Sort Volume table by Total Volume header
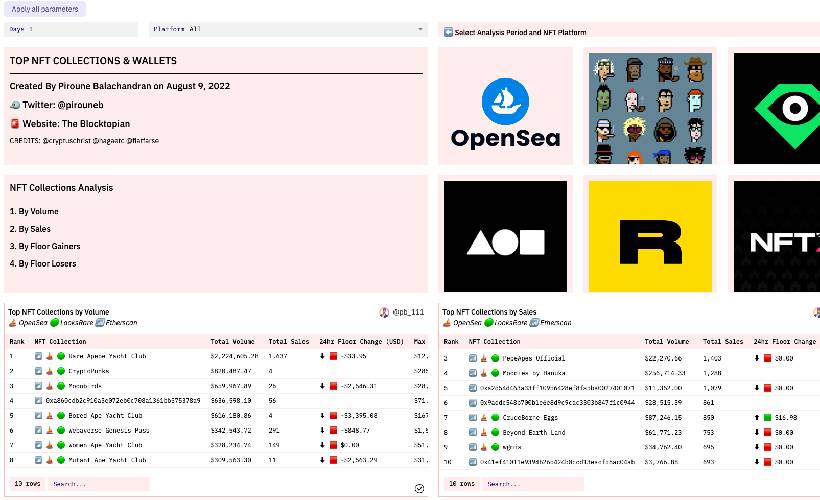Screen dimensions: 820x500 click(x=232, y=342)
